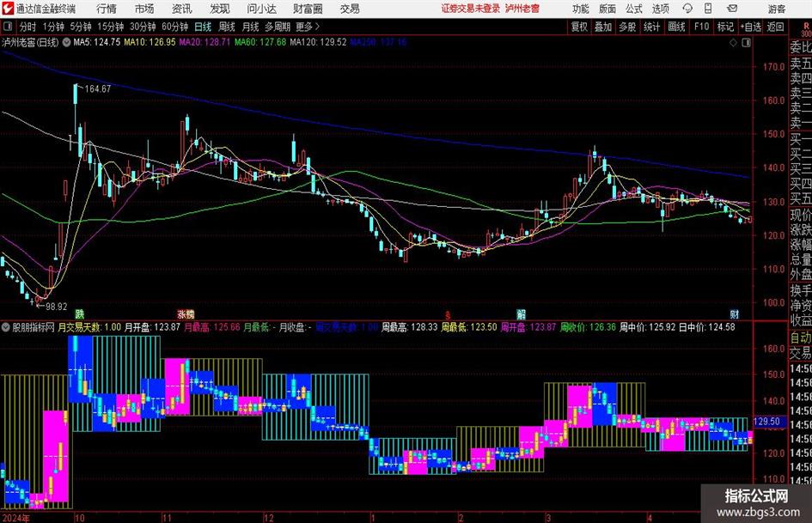
Task: Switch to 1分钟 period tab
Action: [x=52, y=27]
